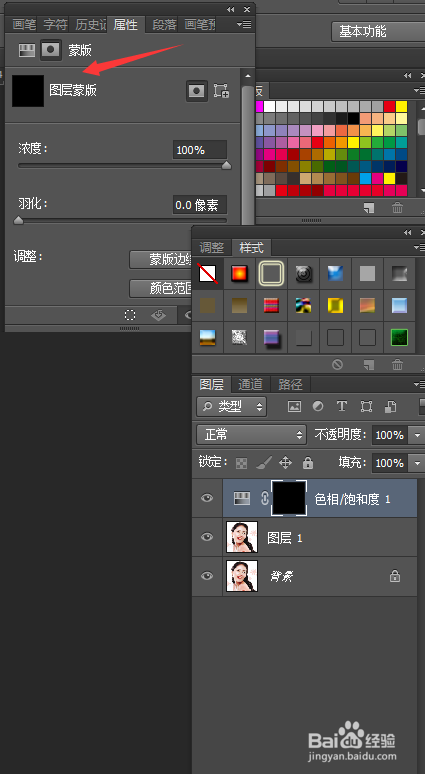Hide the 图层 1 layer
The height and width of the screenshot is (774, 425).
click(x=207, y=537)
